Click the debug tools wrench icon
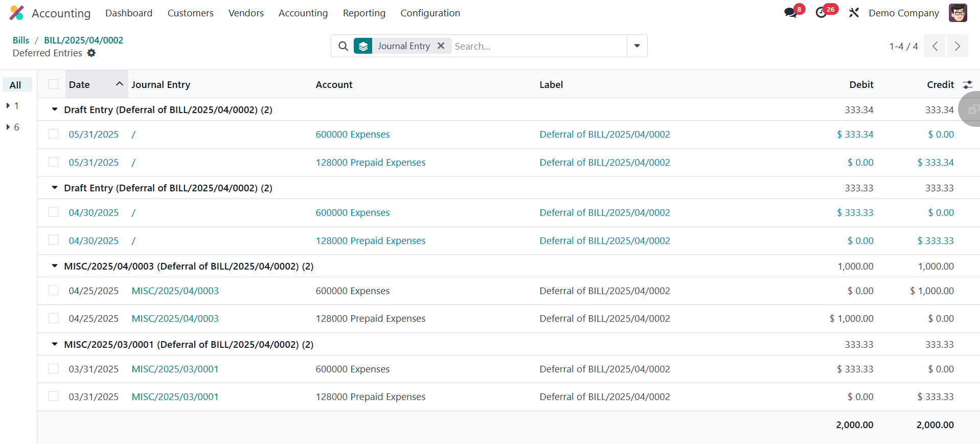Viewport: 980px width, 444px height. coord(854,13)
